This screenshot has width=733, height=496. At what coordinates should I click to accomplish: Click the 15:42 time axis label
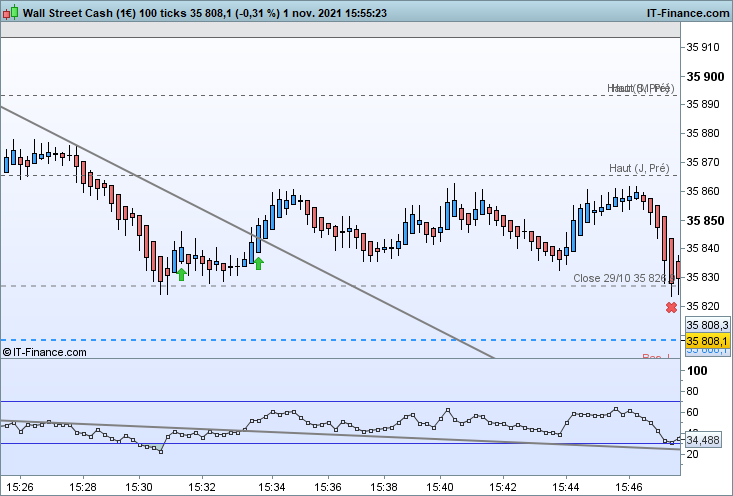(x=503, y=487)
